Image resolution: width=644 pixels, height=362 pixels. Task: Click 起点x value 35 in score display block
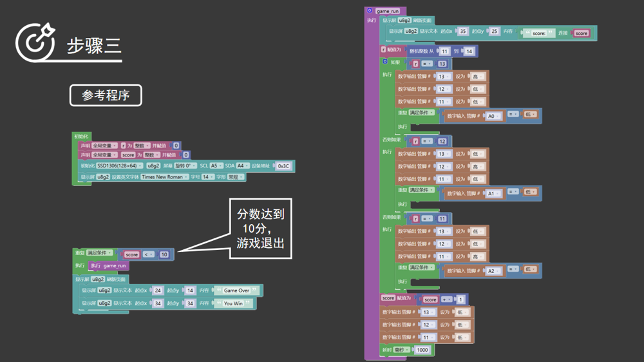click(463, 31)
